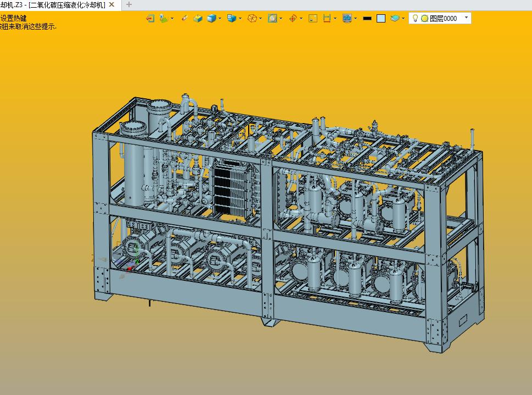This screenshot has width=532, height=395.
Task: Expand the arrow beside wireframe orientation icon
Action: point(260,18)
